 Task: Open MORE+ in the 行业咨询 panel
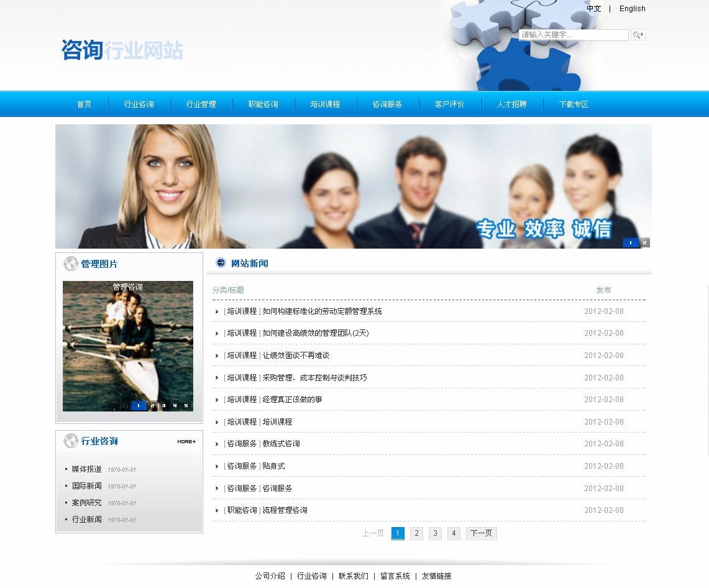[x=186, y=441]
